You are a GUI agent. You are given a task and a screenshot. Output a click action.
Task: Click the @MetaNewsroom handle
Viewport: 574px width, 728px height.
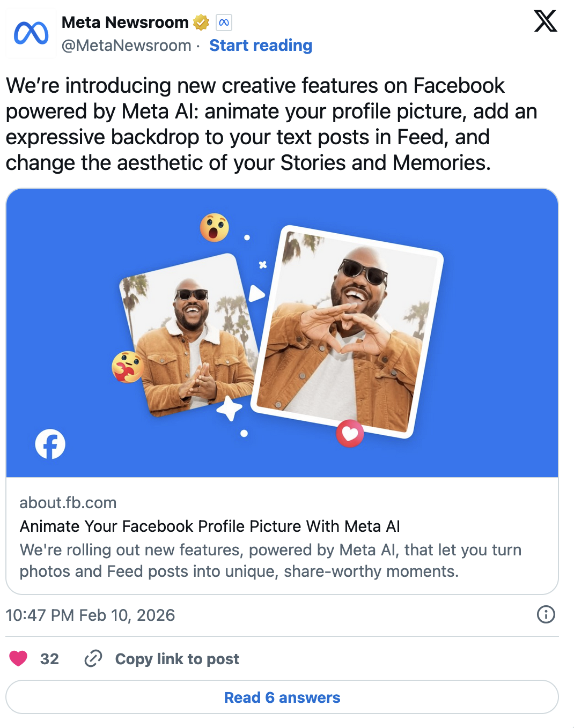(127, 46)
